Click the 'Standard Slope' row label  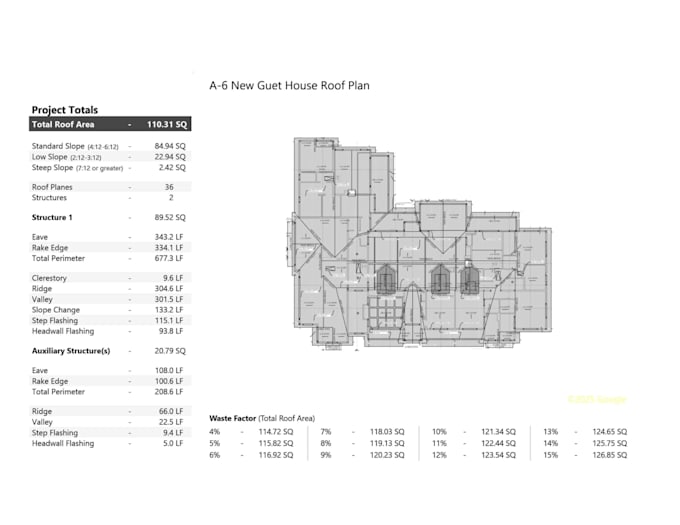[x=75, y=146]
